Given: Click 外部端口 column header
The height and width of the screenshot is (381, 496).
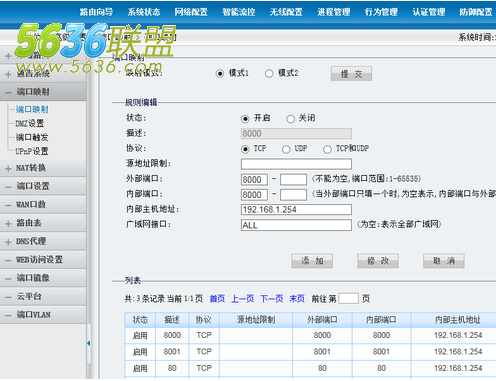Looking at the screenshot, I should point(322,320).
